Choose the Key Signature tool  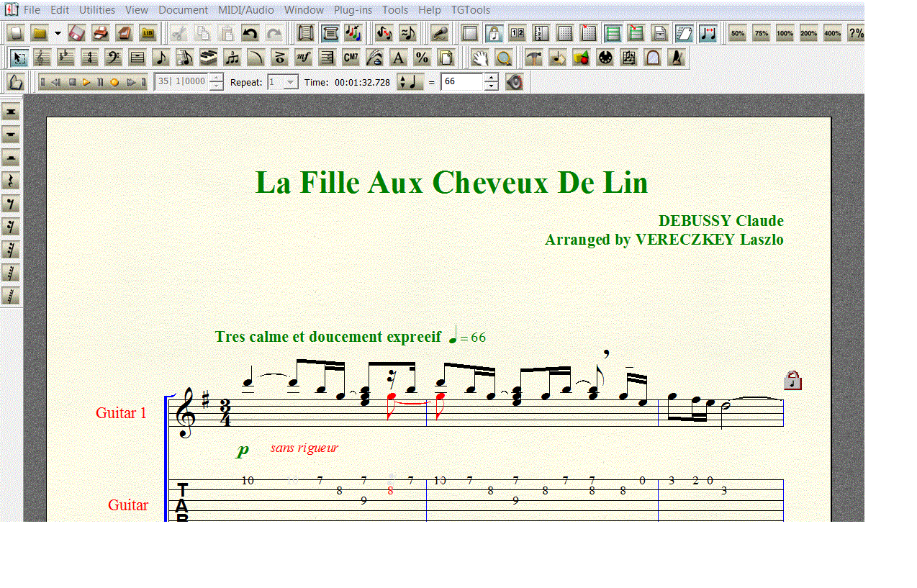pos(66,58)
